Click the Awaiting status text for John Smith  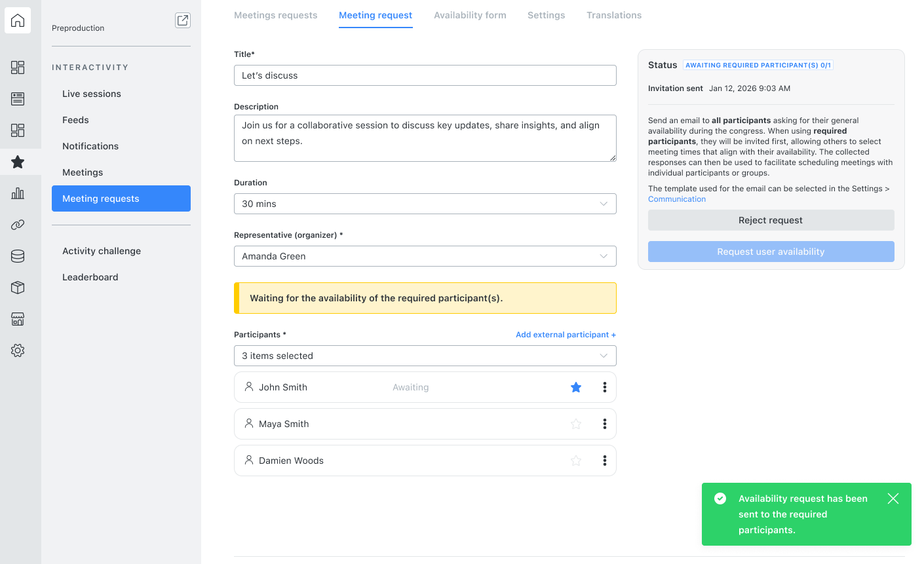(411, 387)
